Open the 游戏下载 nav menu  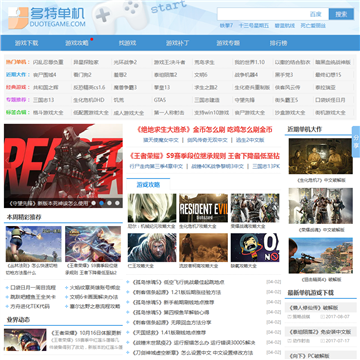(26, 43)
